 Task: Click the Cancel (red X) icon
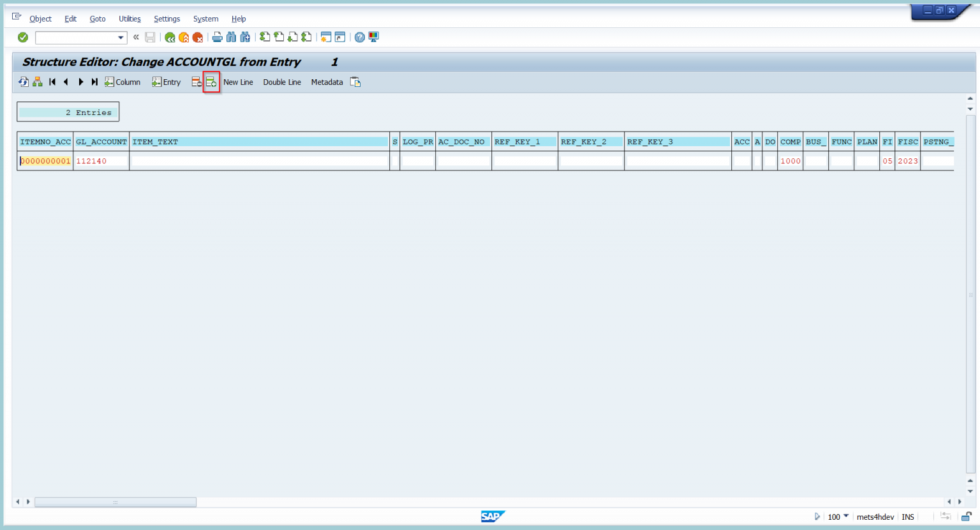coord(198,37)
